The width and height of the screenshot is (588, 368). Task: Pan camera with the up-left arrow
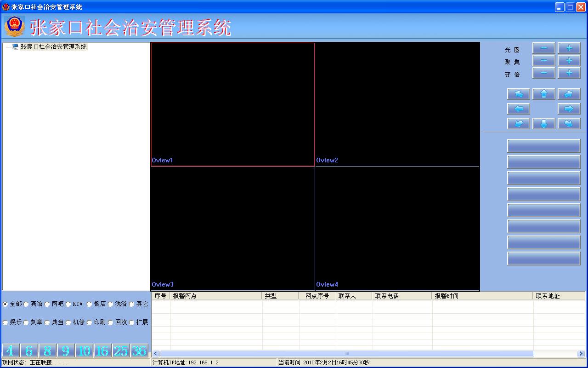pos(519,94)
